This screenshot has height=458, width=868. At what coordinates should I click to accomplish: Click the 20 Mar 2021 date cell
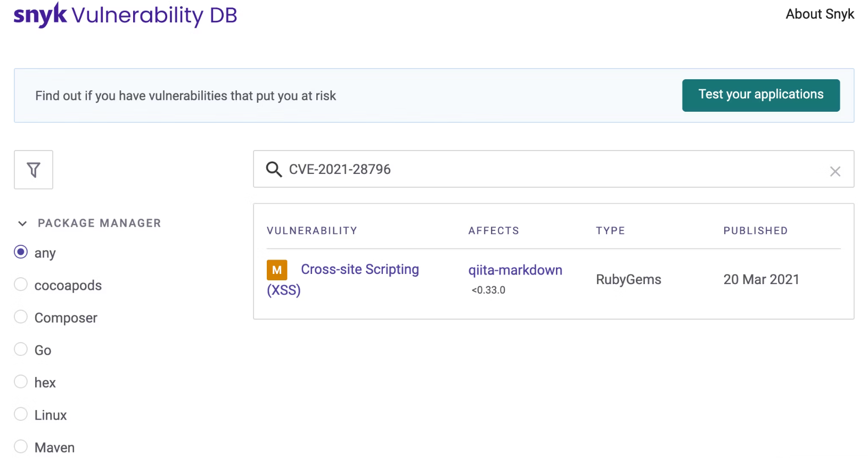(x=761, y=280)
